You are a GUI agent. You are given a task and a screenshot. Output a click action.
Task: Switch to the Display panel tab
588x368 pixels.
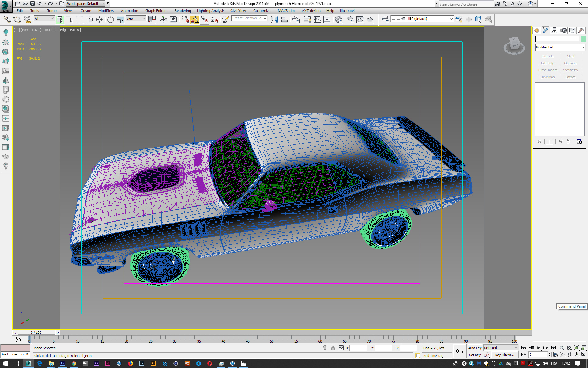572,30
